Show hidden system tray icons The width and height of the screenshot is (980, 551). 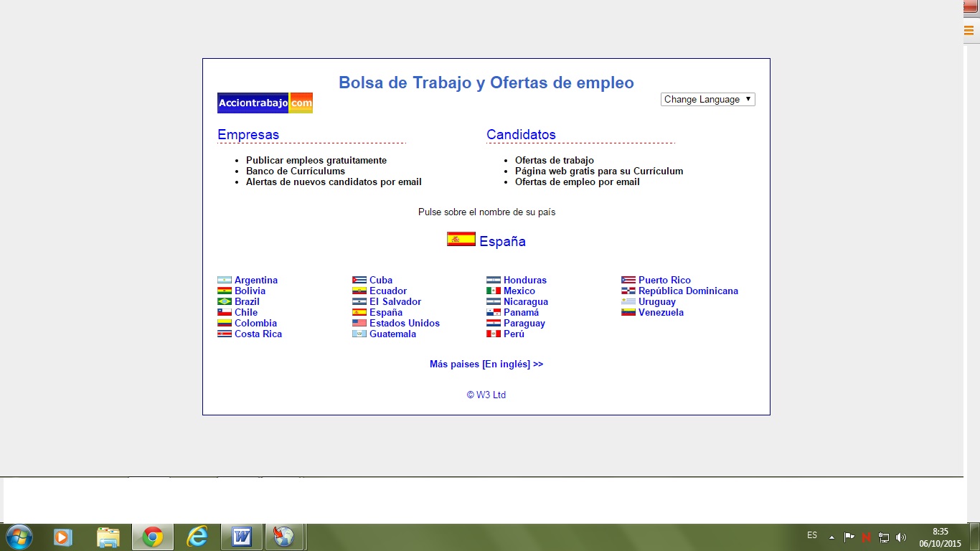[x=831, y=537]
